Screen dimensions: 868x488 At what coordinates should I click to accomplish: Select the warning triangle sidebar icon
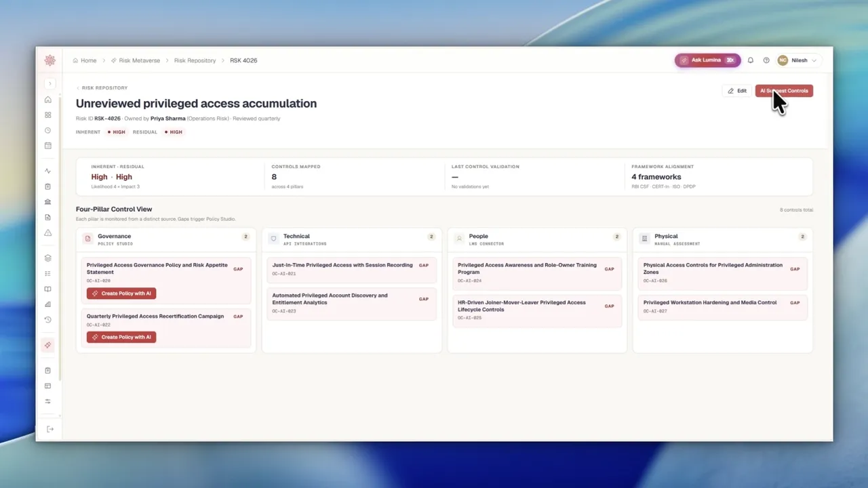coord(48,232)
